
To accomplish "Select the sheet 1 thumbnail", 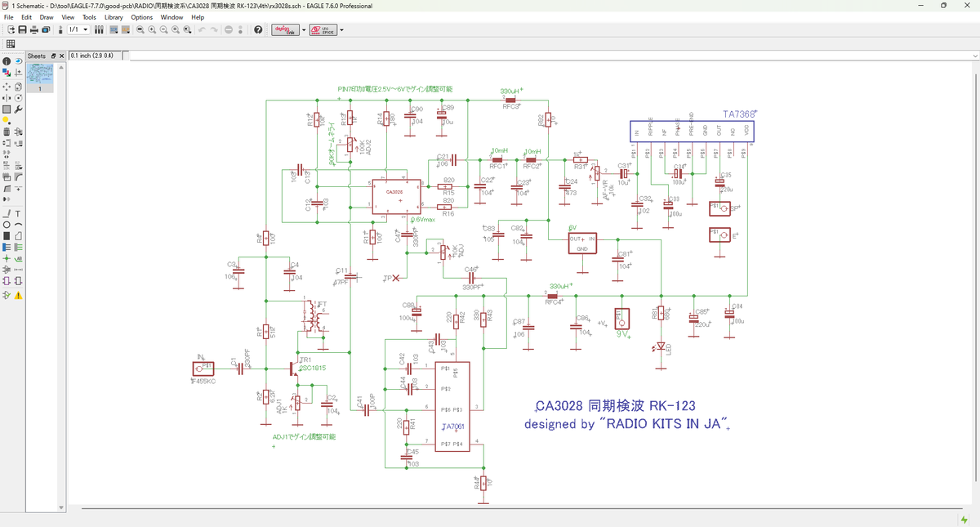I will (x=39, y=75).
